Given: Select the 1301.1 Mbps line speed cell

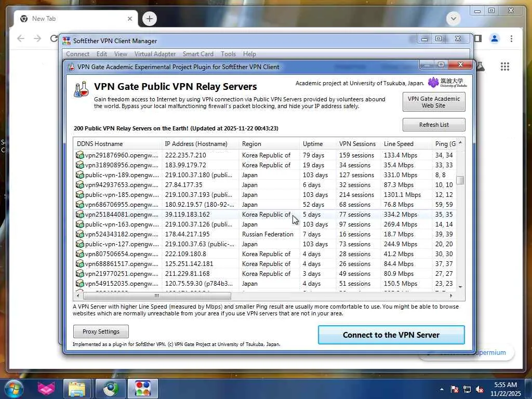Looking at the screenshot, I should click(403, 195).
